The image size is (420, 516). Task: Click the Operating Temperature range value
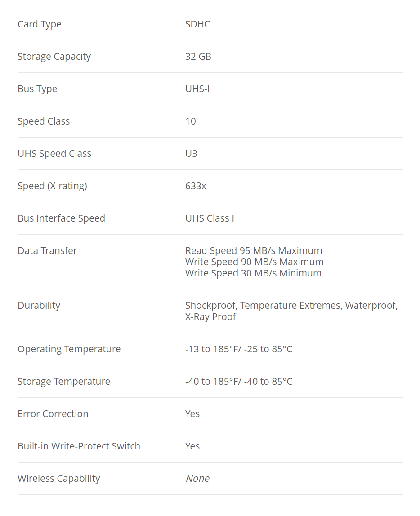point(239,349)
